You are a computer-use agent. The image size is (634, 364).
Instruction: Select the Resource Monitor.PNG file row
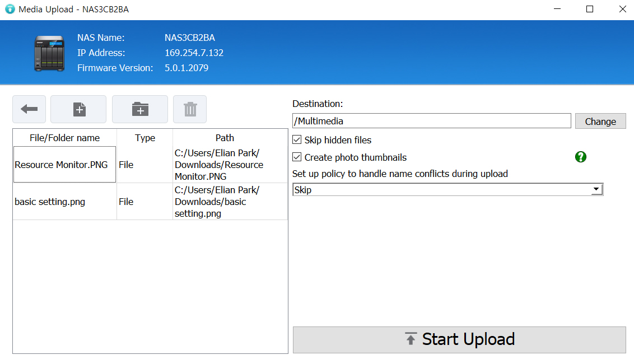pos(64,165)
